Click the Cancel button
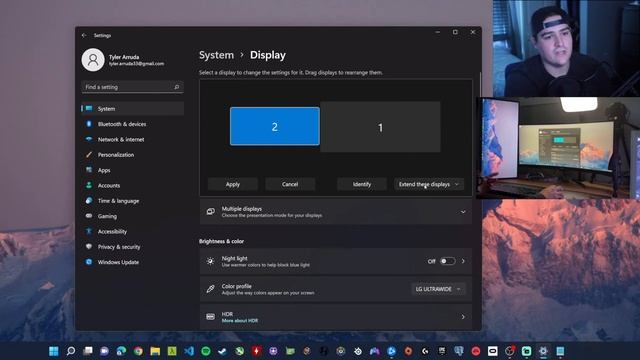Viewport: 640px width, 360px height. [290, 184]
